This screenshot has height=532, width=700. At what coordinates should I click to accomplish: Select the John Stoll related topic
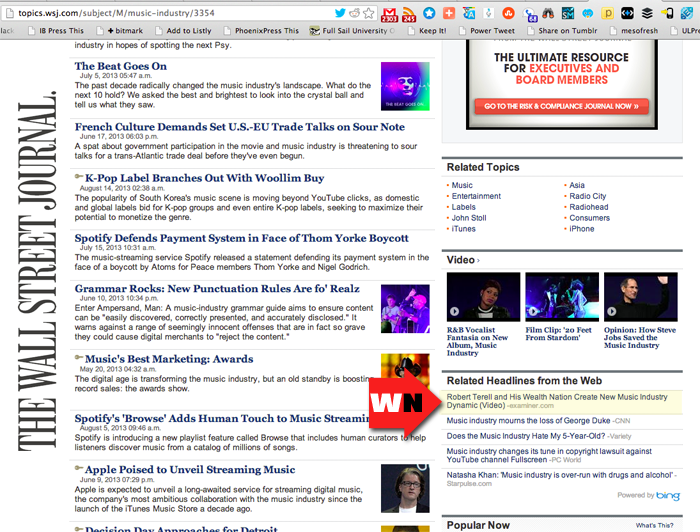469,218
